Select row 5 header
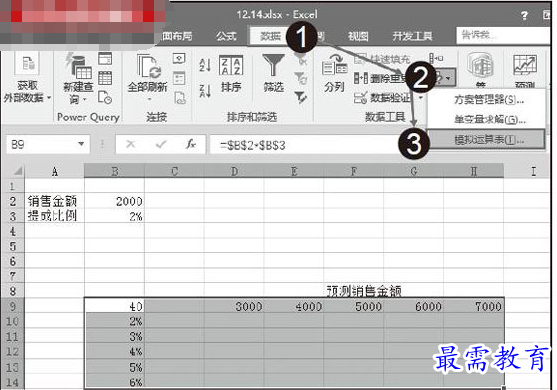This screenshot has width=557, height=390. 12,246
